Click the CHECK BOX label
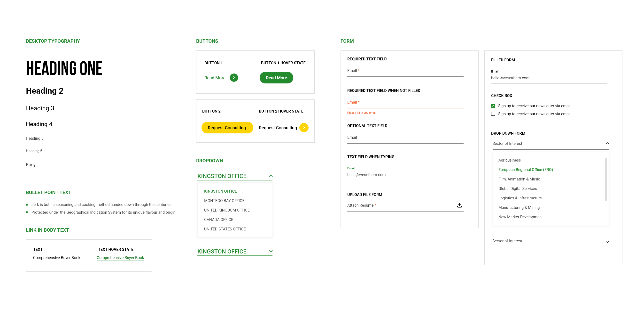 pyautogui.click(x=502, y=96)
